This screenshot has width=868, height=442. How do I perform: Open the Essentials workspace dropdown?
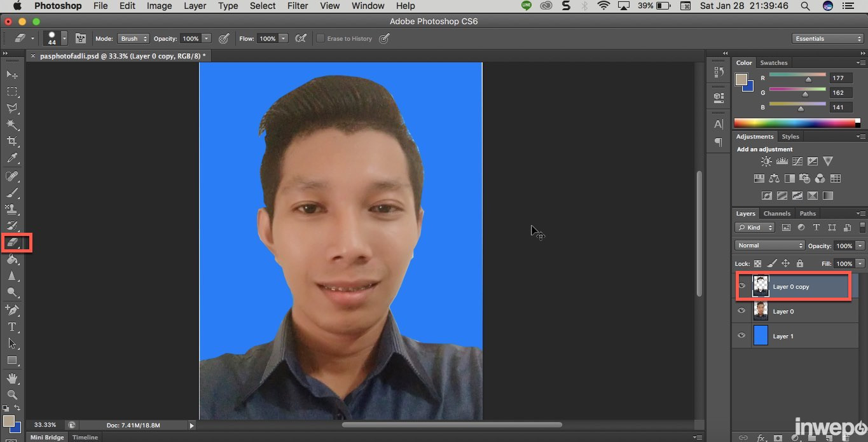828,39
